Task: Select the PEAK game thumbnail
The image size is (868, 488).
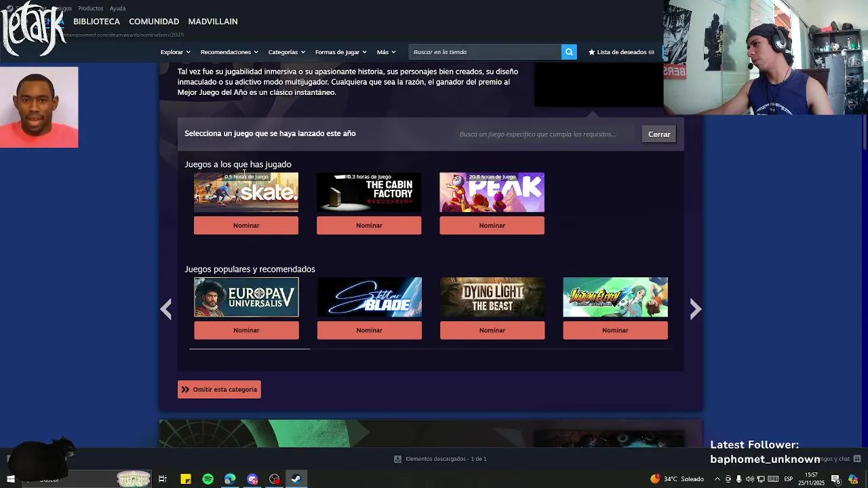Action: click(x=492, y=192)
